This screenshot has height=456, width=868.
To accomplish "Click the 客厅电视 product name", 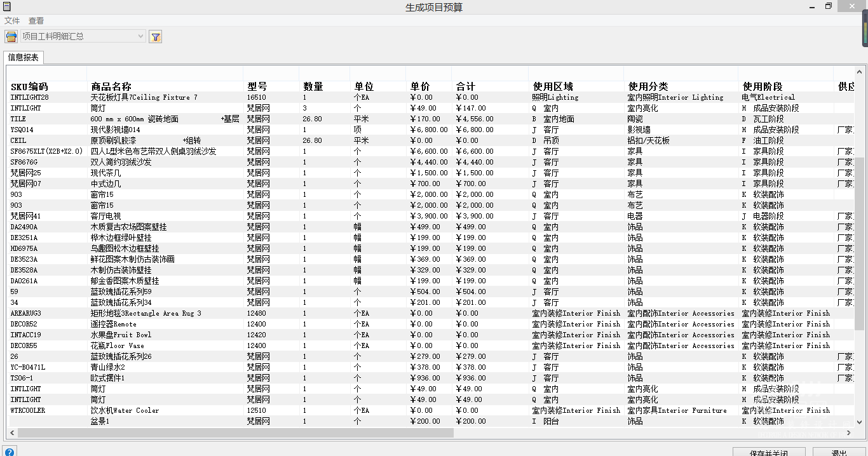I will click(x=106, y=216).
